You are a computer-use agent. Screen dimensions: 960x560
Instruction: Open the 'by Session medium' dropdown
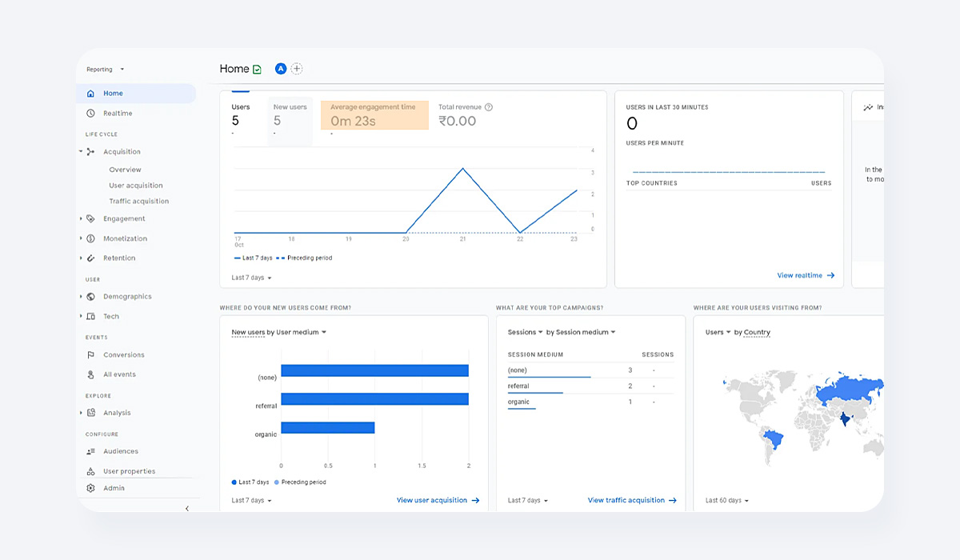pyautogui.click(x=582, y=332)
